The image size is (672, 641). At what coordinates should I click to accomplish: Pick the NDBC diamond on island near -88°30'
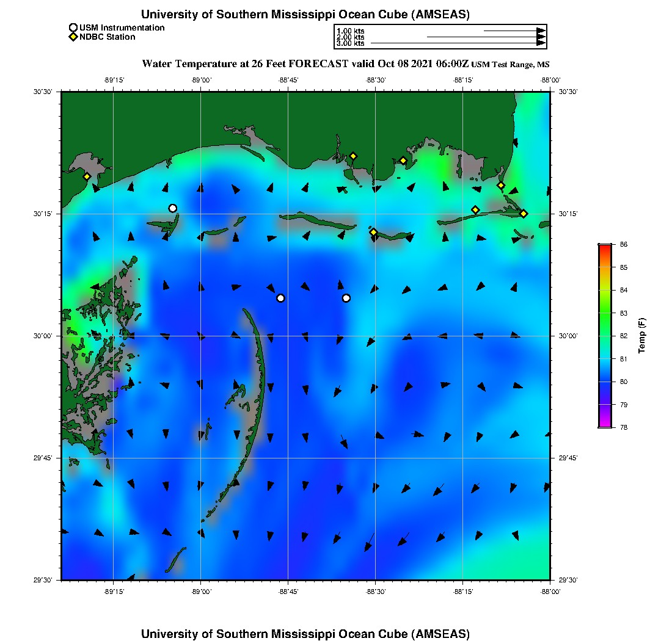click(x=373, y=232)
